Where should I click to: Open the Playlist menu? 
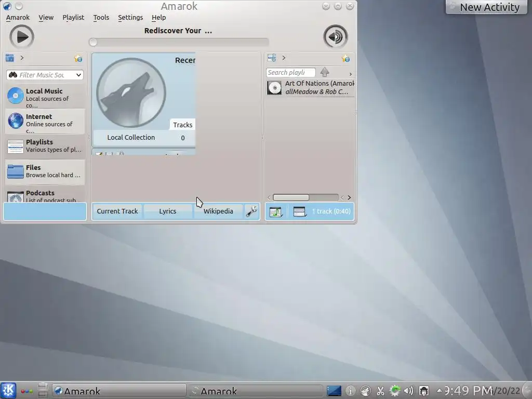click(73, 17)
